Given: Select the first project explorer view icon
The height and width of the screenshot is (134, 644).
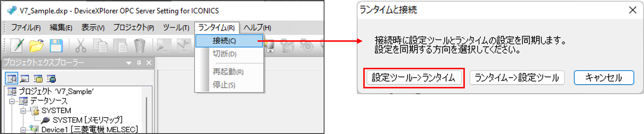Looking at the screenshot, I should coord(11,79).
